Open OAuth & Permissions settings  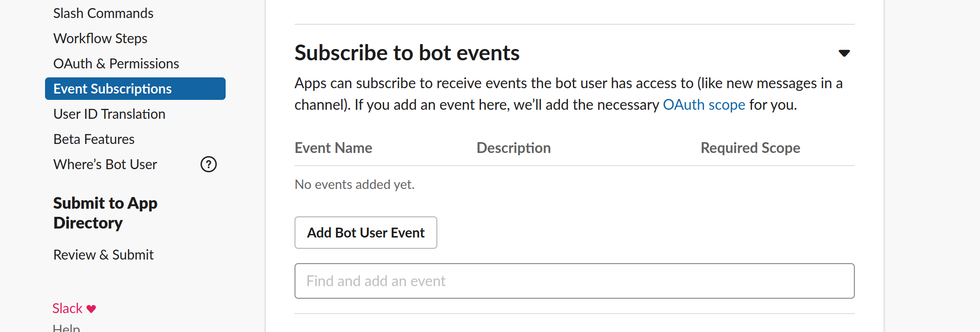click(x=116, y=64)
